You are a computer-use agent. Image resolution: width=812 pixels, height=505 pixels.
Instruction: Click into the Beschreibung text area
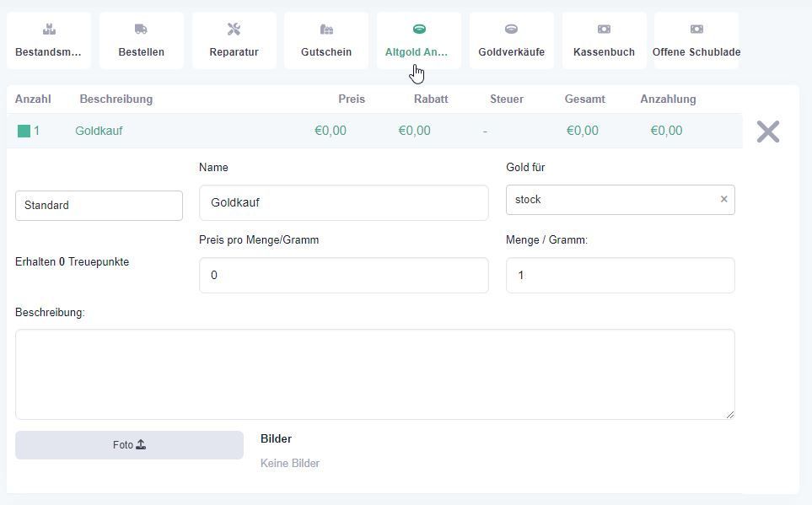click(375, 374)
